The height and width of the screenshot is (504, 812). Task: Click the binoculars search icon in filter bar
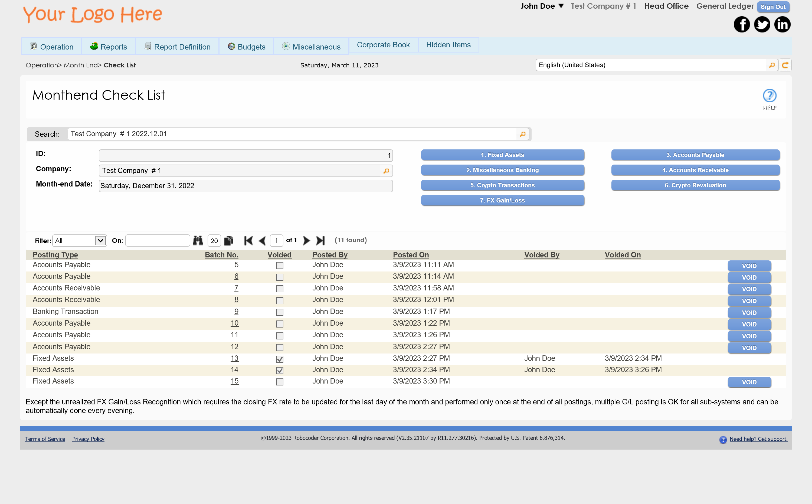198,240
